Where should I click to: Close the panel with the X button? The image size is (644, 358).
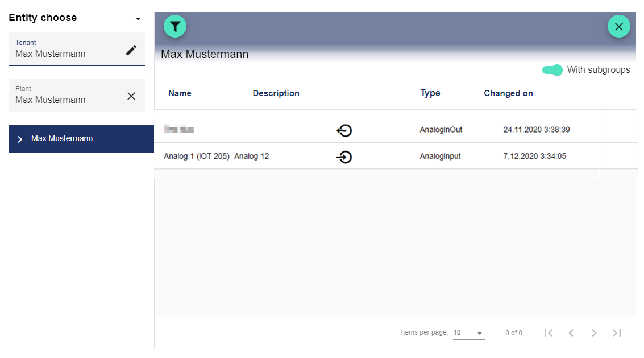(618, 26)
